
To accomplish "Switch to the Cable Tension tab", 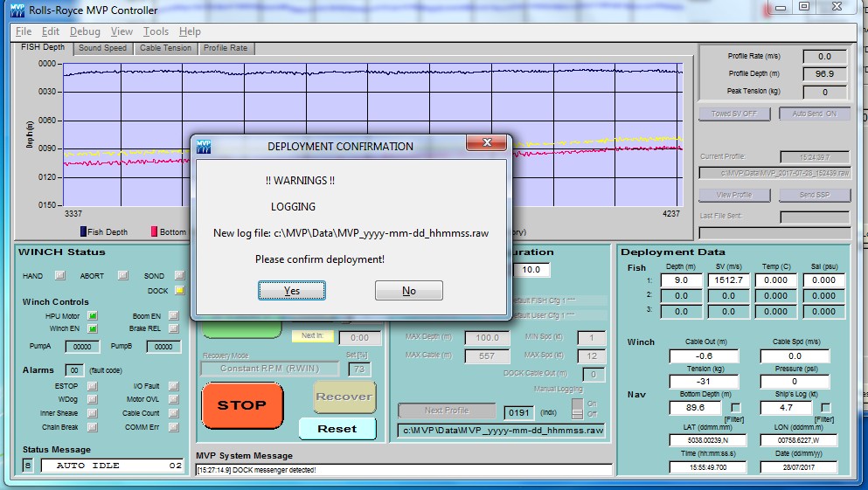I will pyautogui.click(x=165, y=48).
